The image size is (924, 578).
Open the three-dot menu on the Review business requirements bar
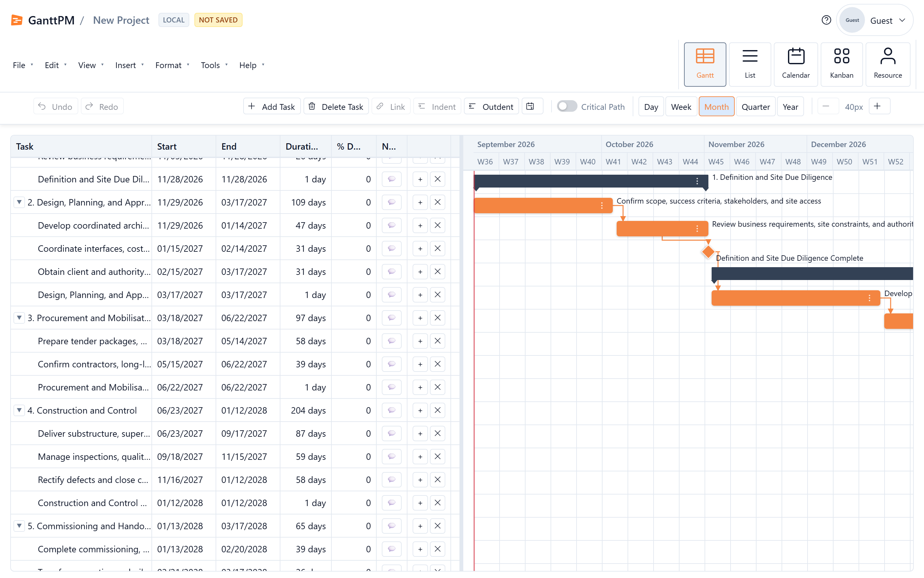coord(697,229)
